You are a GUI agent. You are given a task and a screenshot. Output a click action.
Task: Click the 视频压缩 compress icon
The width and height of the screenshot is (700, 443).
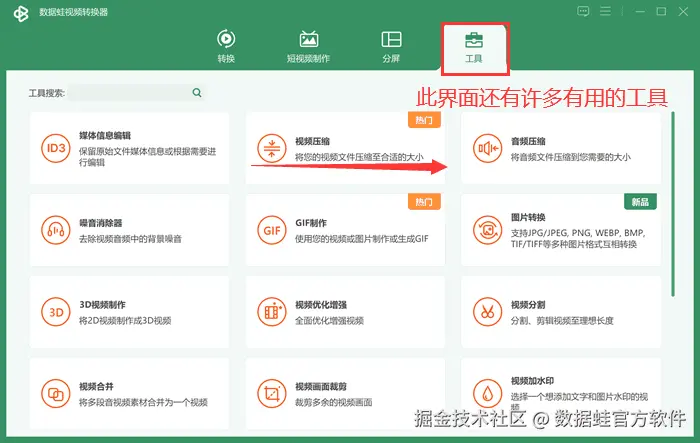(x=271, y=148)
